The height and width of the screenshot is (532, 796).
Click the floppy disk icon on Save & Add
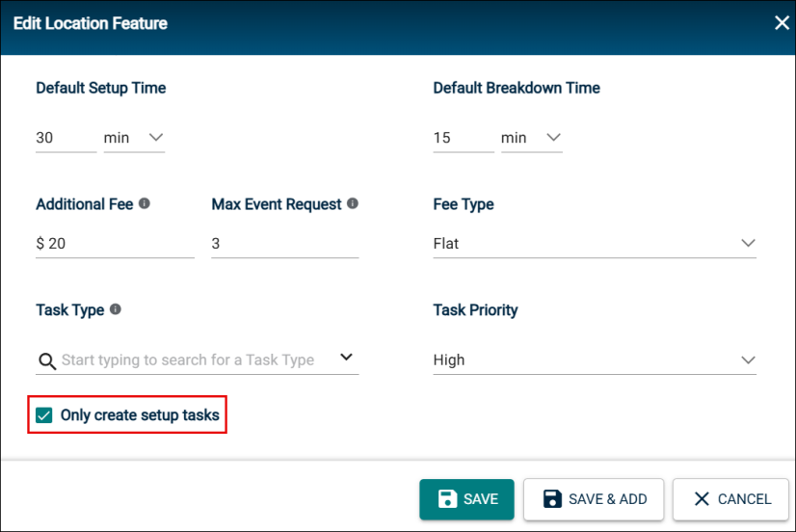point(552,499)
